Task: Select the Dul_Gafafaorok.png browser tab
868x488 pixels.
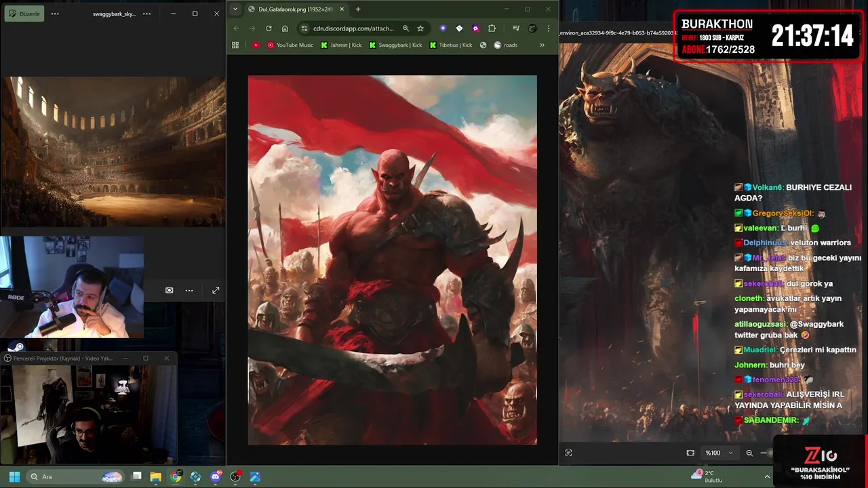Action: [x=296, y=9]
